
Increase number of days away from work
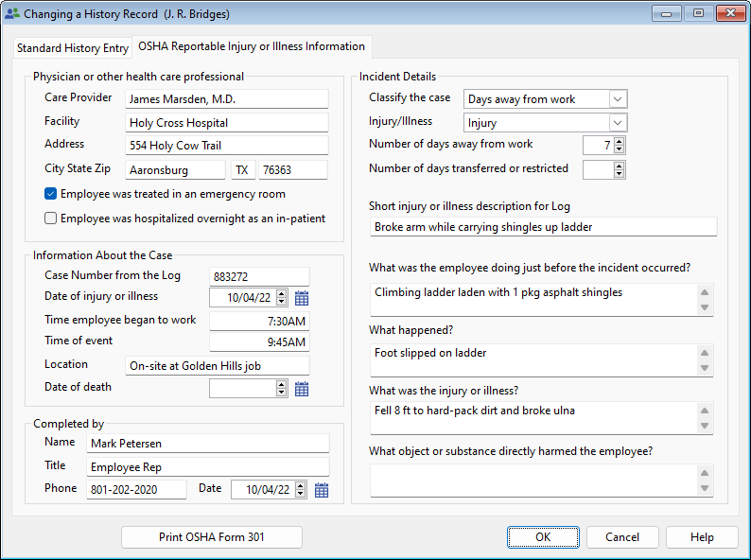(619, 141)
